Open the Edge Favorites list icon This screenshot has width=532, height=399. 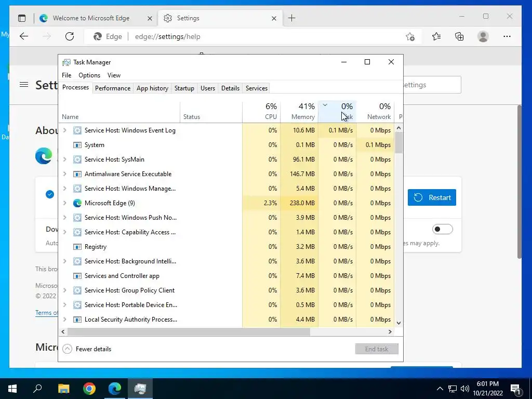click(436, 36)
